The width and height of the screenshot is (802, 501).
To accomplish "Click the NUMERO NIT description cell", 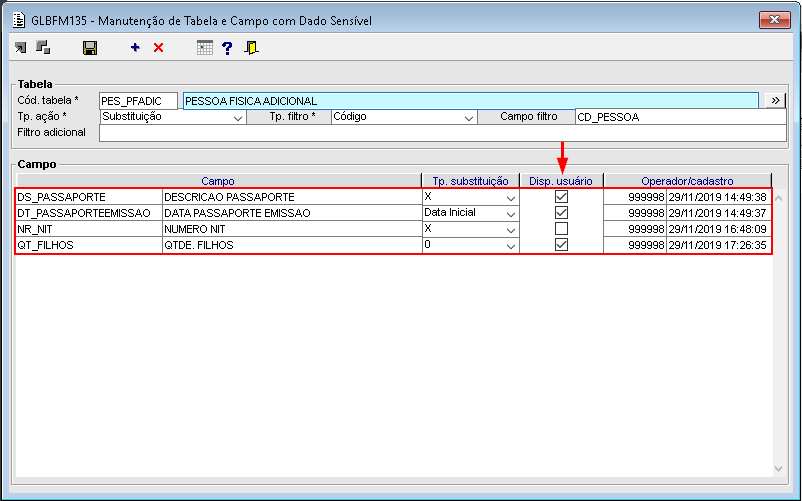I will (292, 229).
